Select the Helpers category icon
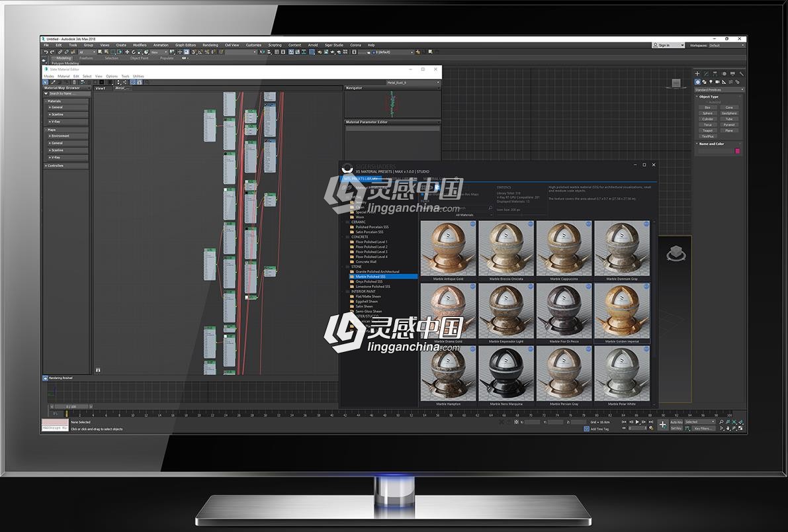 (x=724, y=81)
